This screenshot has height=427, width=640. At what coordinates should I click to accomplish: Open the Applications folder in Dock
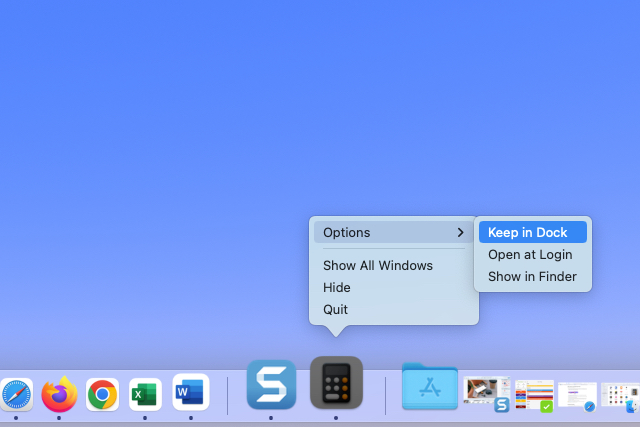[430, 386]
